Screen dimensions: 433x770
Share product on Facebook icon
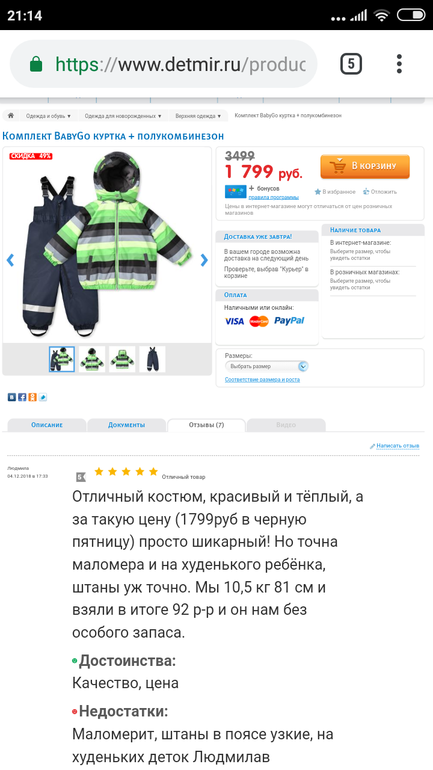coord(22,397)
